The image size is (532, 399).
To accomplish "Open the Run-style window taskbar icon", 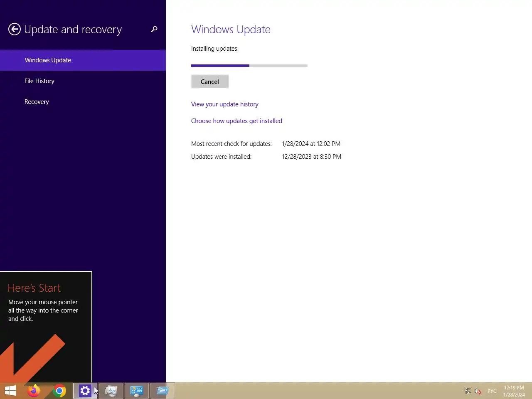I will pyautogui.click(x=163, y=391).
